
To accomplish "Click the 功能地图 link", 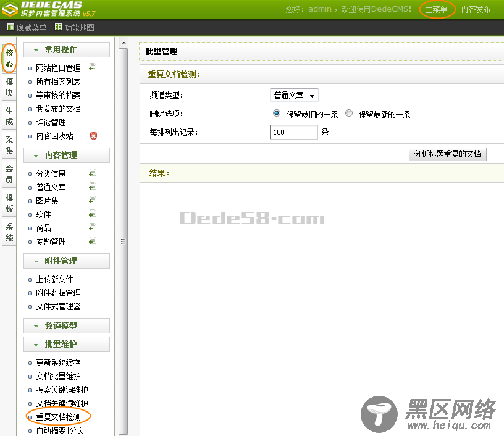I will (x=80, y=28).
